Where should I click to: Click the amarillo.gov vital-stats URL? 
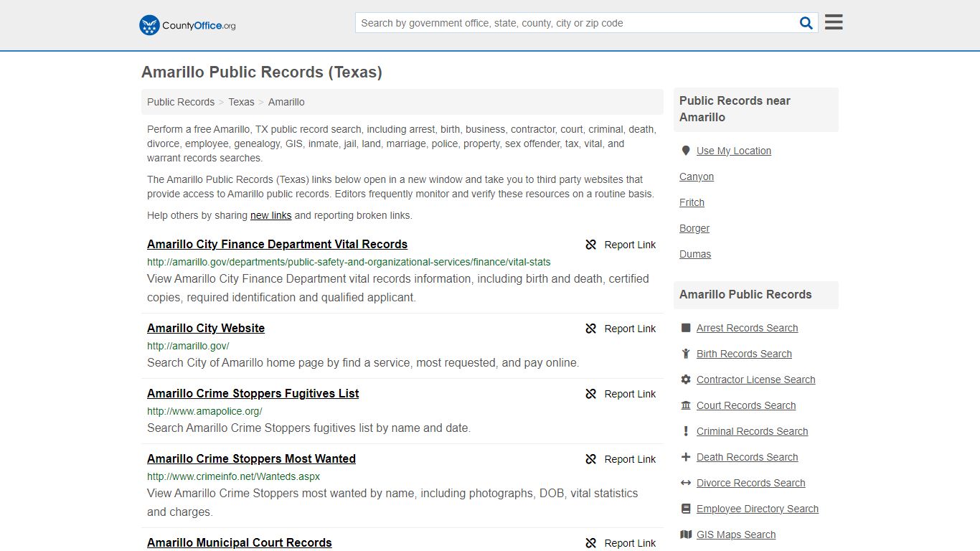coord(349,262)
